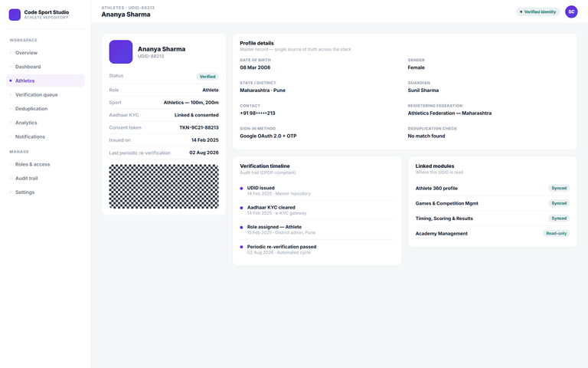Click the Ananya Sharma page title

[126, 15]
